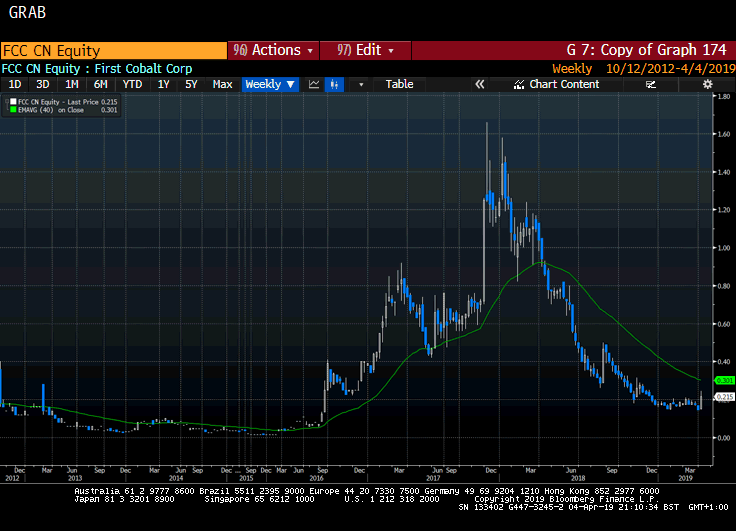Viewport: 736px width, 531px height.
Task: Click the Chart Content icon
Action: [x=519, y=85]
